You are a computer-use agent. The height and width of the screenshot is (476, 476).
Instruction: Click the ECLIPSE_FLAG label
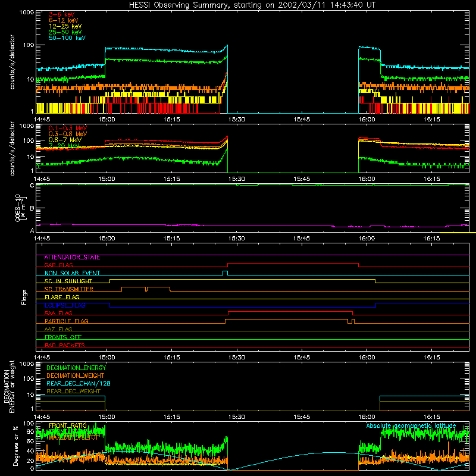[65, 305]
